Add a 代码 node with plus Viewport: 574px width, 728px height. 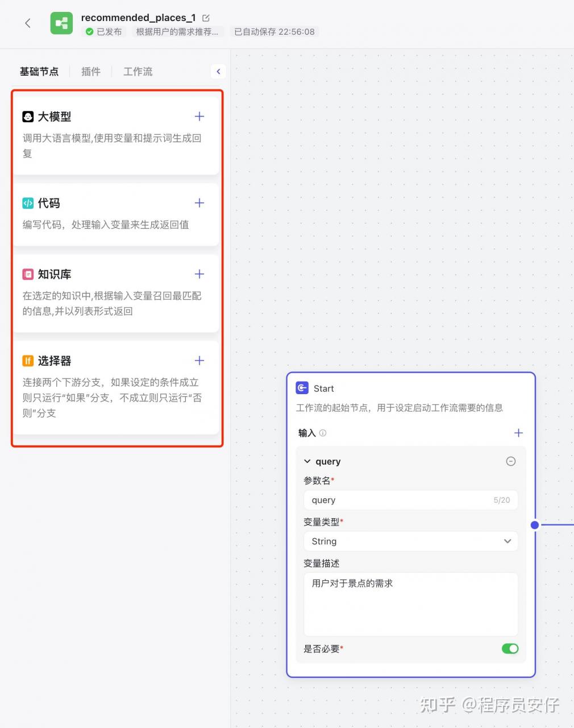coord(199,203)
